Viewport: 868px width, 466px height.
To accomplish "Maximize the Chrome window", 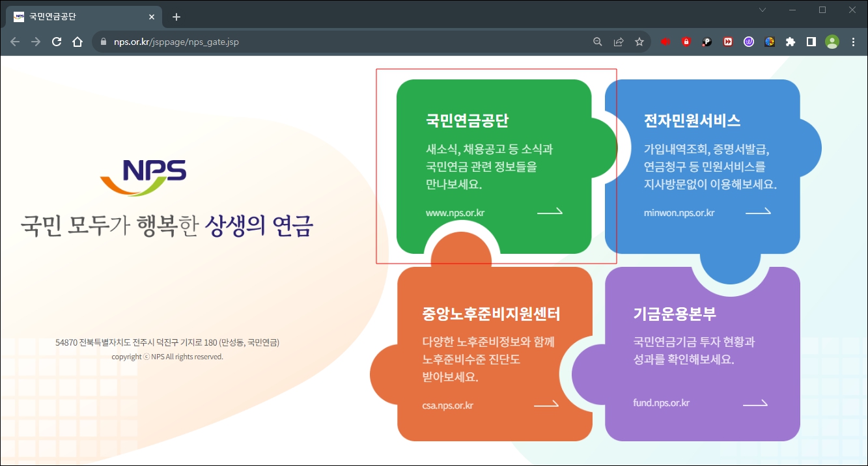I will click(x=822, y=10).
